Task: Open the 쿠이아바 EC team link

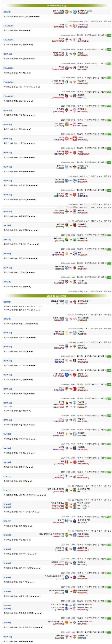Action: [59, 238]
